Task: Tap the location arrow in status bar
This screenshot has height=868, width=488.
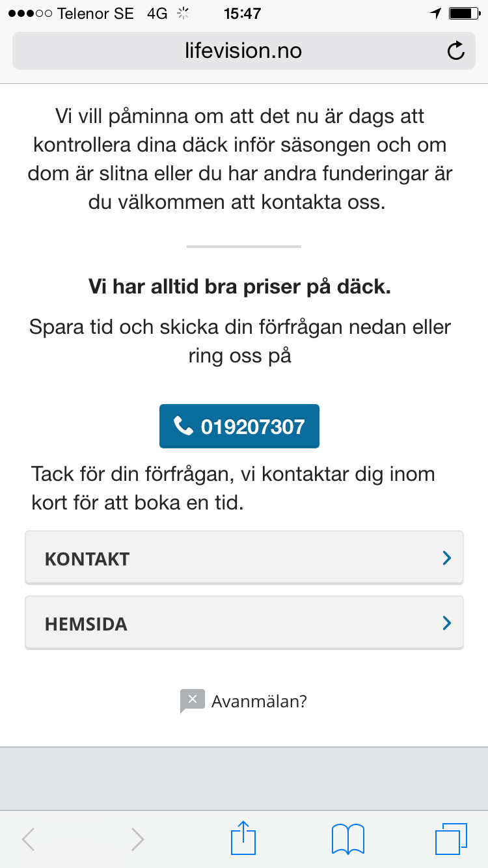Action: pos(435,13)
